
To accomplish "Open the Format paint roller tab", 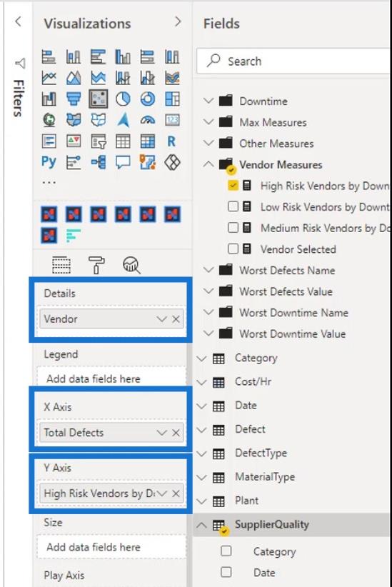I will (x=96, y=265).
